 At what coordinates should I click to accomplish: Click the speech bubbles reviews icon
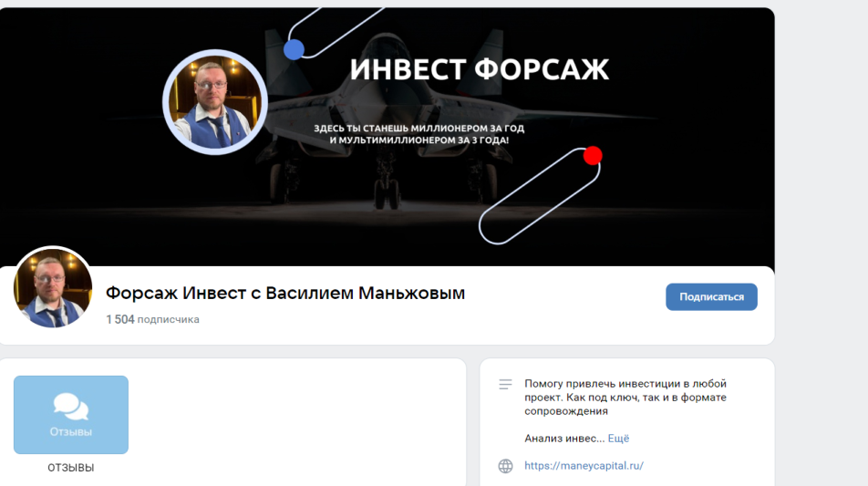71,407
